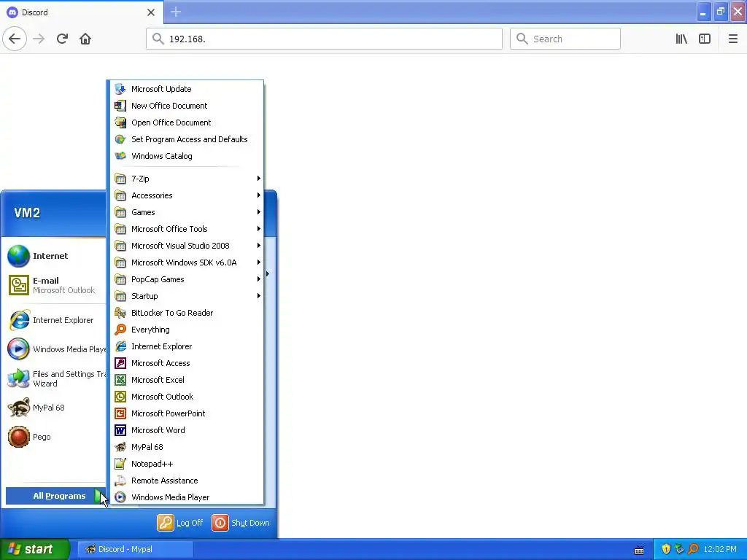Click the Games folder icon
The width and height of the screenshot is (747, 560).
[x=120, y=212]
